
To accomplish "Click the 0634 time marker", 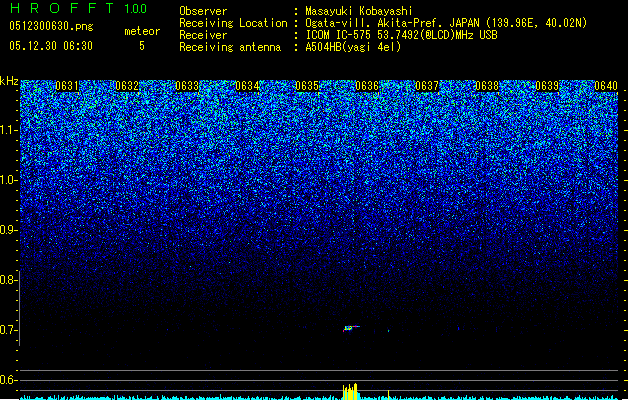I will (x=247, y=86).
